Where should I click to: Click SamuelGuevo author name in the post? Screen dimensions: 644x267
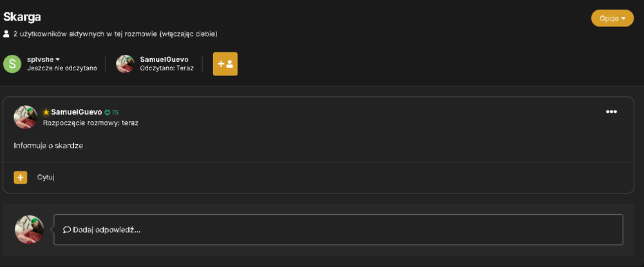click(x=77, y=112)
